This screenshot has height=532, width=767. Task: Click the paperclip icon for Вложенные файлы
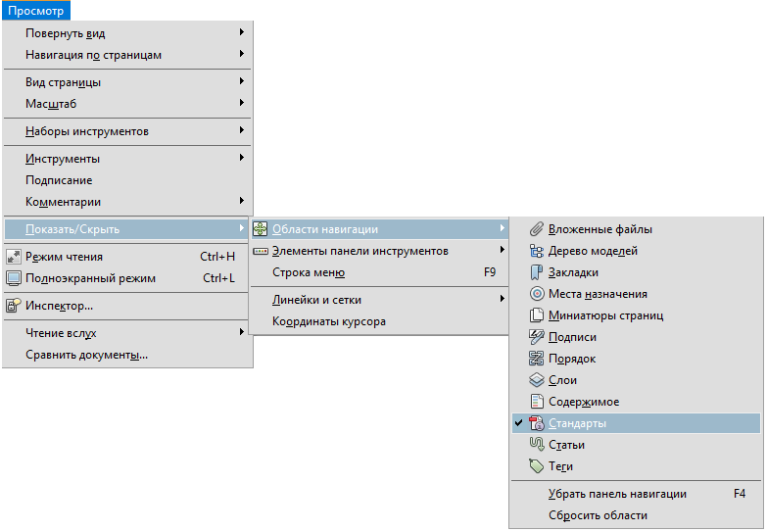coord(536,229)
